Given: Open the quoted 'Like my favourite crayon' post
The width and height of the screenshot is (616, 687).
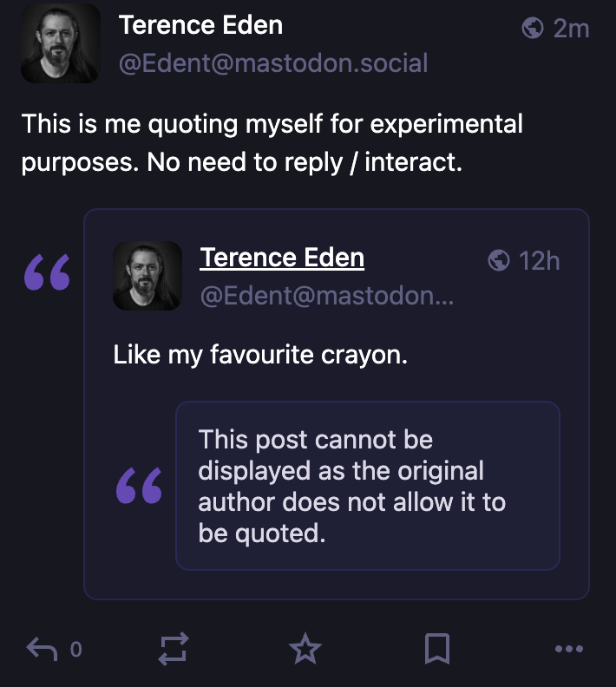Looking at the screenshot, I should click(x=260, y=355).
